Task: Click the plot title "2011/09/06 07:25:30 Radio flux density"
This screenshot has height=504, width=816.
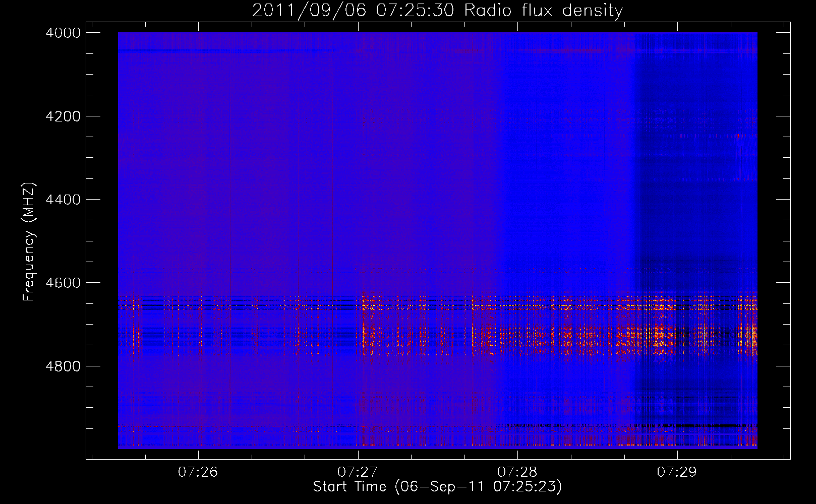Action: click(x=437, y=11)
